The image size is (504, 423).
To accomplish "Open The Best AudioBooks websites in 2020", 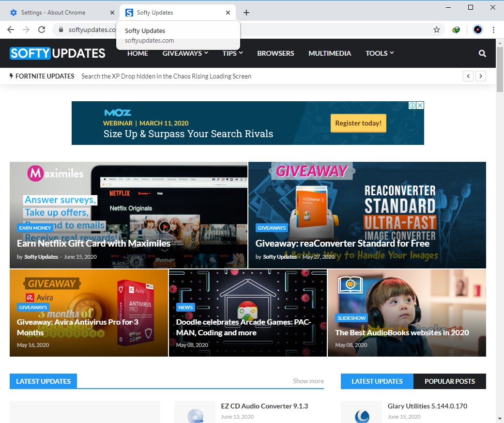I will pyautogui.click(x=402, y=332).
